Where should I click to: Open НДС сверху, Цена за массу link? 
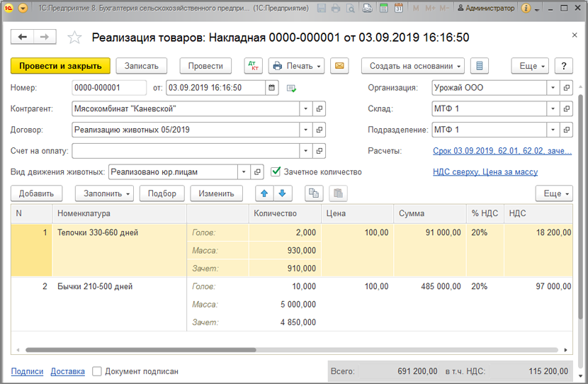(x=485, y=171)
